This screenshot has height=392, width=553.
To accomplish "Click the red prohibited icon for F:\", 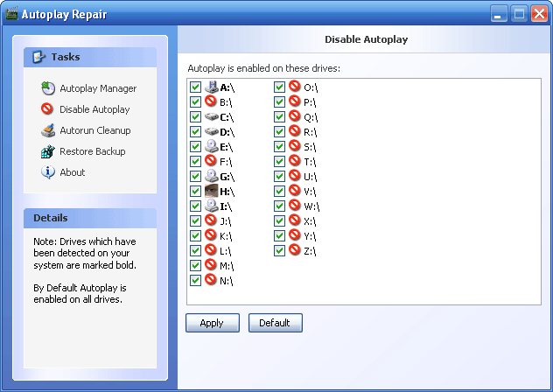I will click(x=211, y=161).
